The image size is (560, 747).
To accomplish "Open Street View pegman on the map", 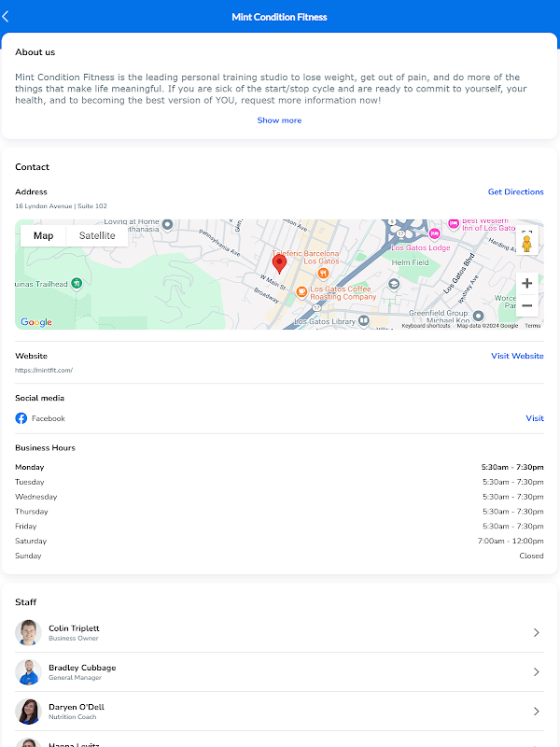I will click(526, 243).
